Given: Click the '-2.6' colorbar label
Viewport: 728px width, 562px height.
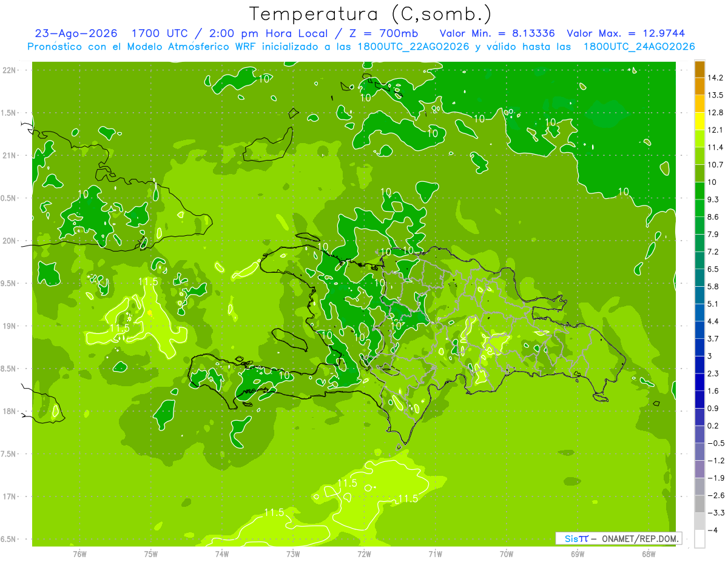Looking at the screenshot, I should point(716,495).
